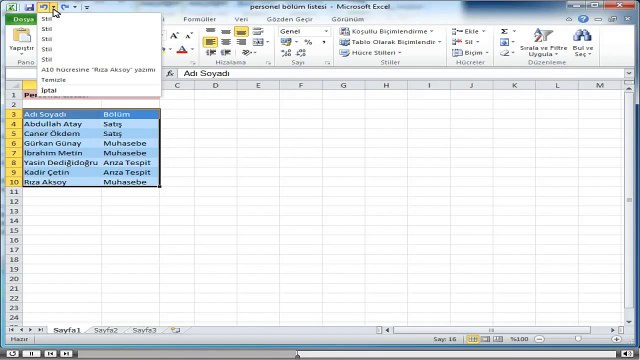Switch to Normal view in status bar
The height and width of the screenshot is (360, 640).
click(x=472, y=339)
